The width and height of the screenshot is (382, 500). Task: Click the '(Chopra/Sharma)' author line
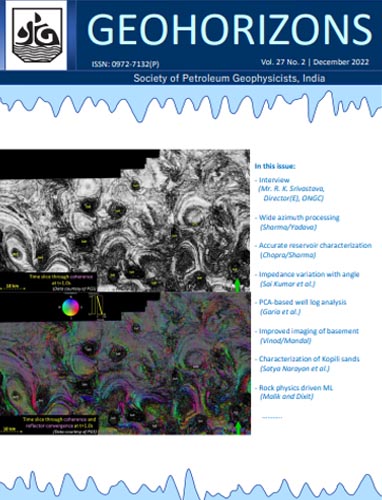pos(288,255)
